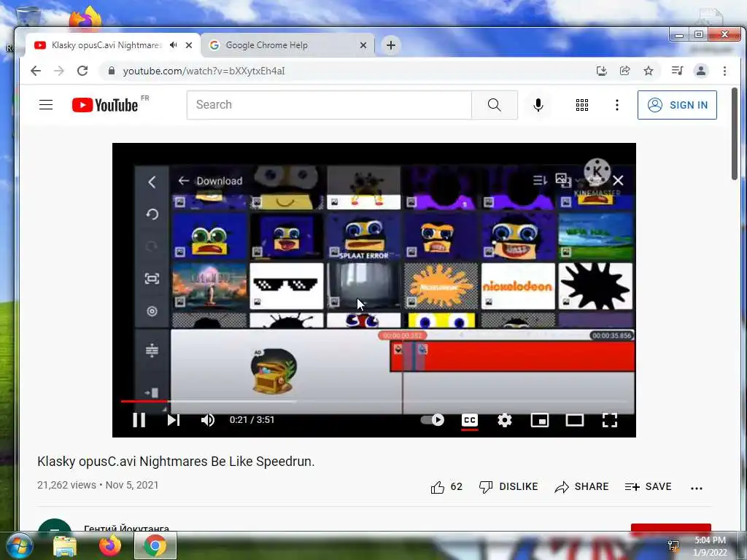Switch to theater mode

575,419
